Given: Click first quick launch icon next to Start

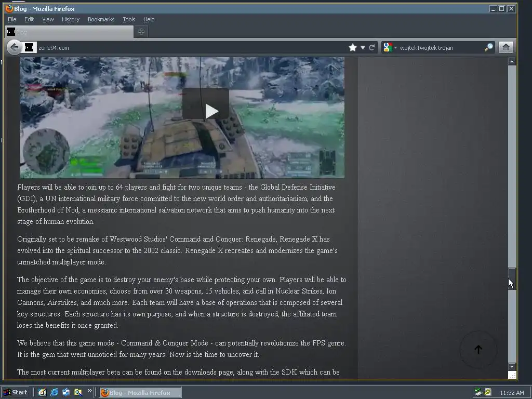Looking at the screenshot, I should point(42,392).
